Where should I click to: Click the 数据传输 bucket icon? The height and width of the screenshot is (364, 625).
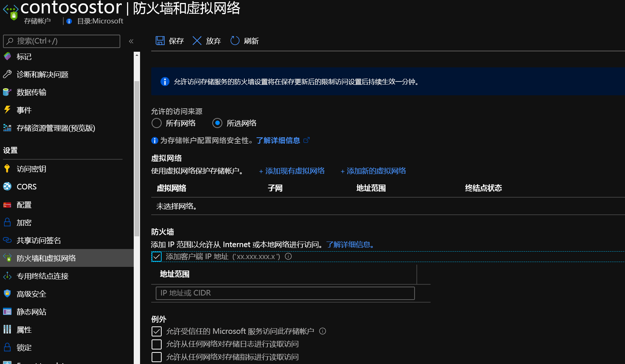pos(7,92)
